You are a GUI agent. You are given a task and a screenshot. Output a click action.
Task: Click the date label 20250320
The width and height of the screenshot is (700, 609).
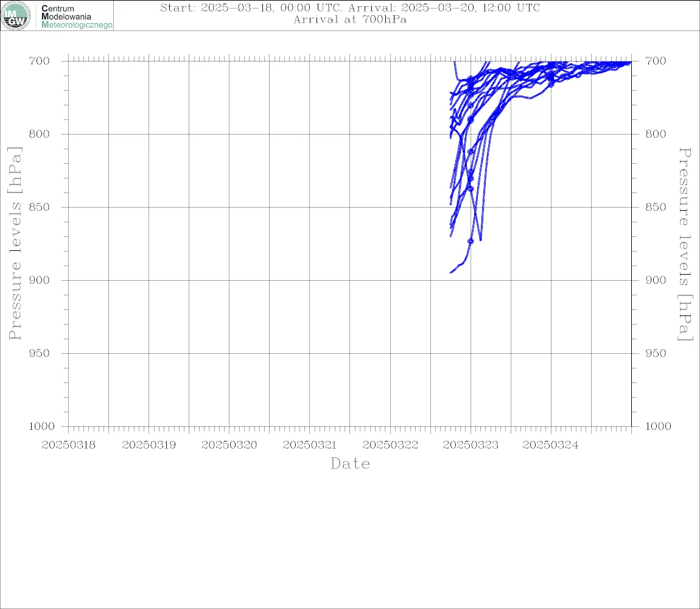tap(229, 445)
